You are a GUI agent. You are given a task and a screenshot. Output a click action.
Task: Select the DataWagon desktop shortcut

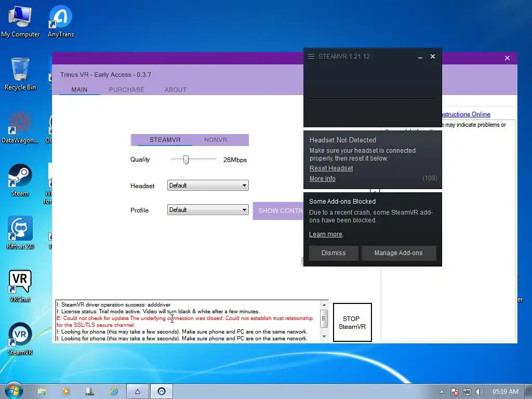[x=20, y=127]
